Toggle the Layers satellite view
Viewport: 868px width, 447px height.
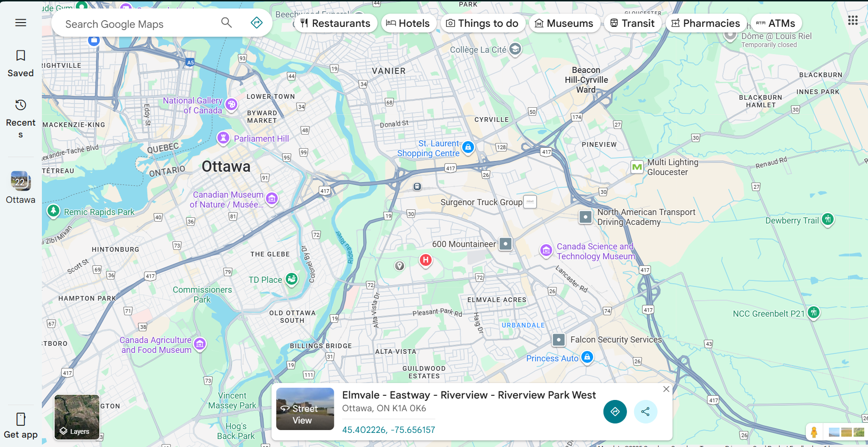77,417
